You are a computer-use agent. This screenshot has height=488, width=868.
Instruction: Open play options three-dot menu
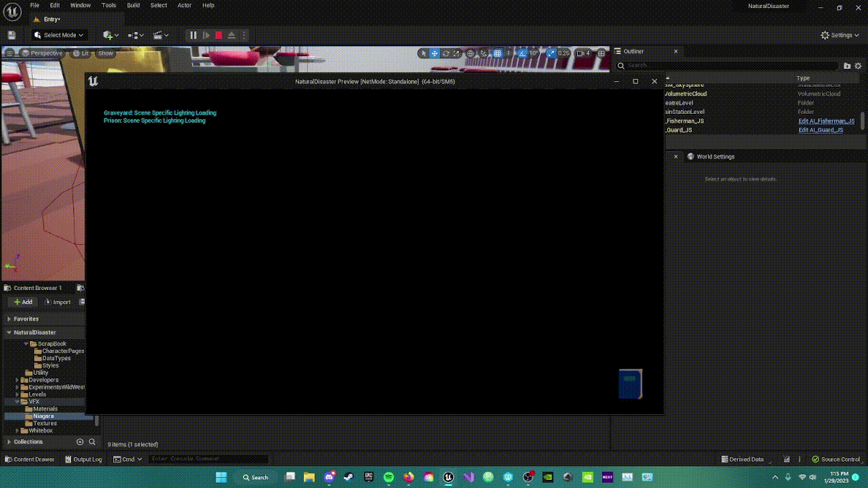[x=244, y=35]
